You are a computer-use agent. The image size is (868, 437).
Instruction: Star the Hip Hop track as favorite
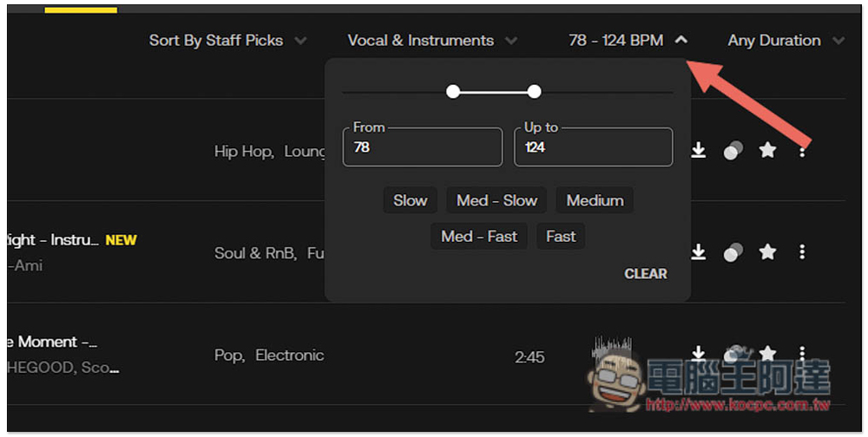tap(767, 151)
